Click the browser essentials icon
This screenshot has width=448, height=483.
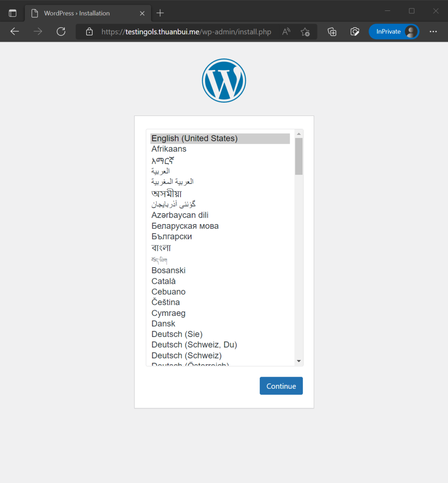[355, 32]
